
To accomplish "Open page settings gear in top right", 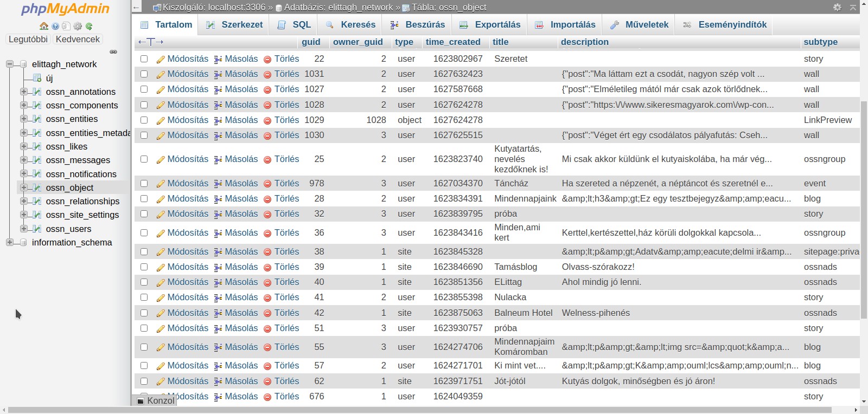I will click(x=837, y=7).
